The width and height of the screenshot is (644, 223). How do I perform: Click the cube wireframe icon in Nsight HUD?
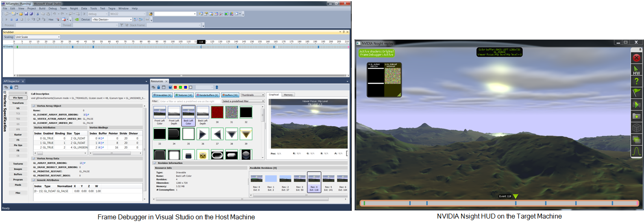[636, 128]
